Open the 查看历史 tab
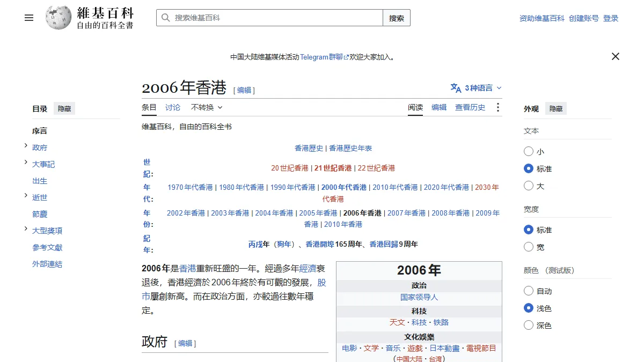644x362 pixels. point(470,107)
